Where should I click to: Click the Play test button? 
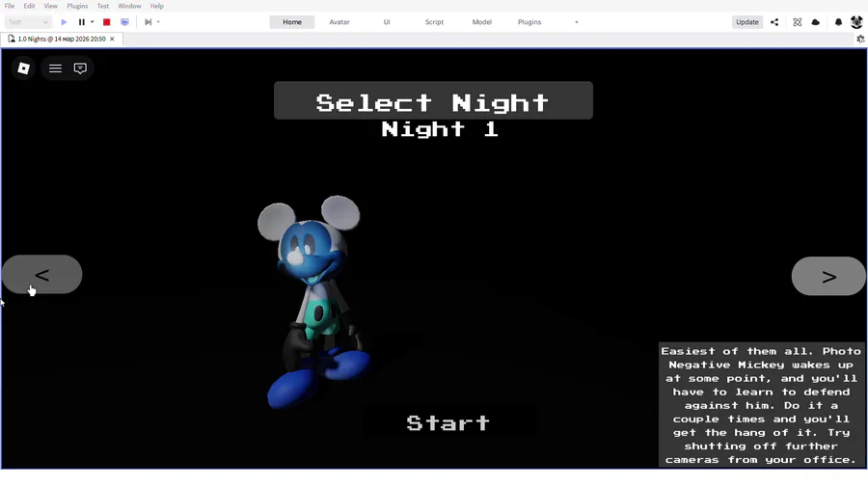click(64, 22)
